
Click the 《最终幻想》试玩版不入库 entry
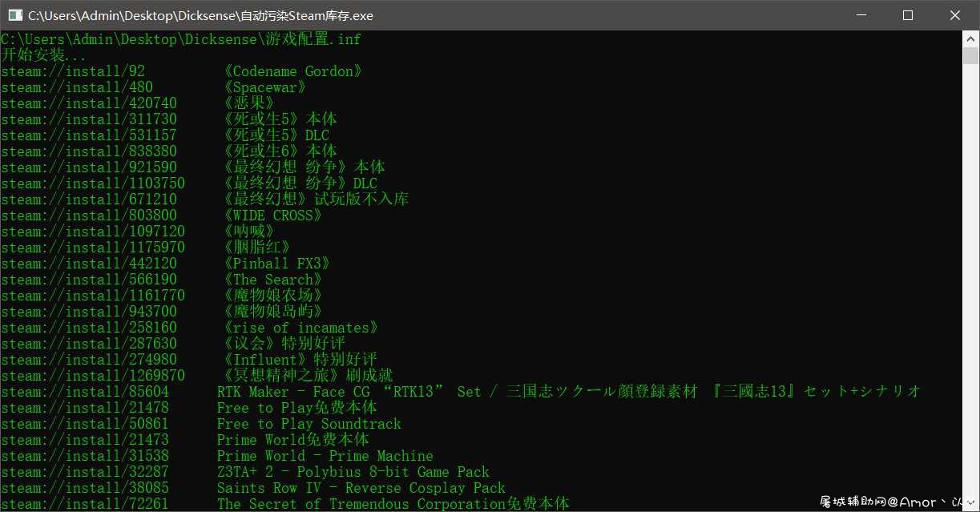pos(317,200)
